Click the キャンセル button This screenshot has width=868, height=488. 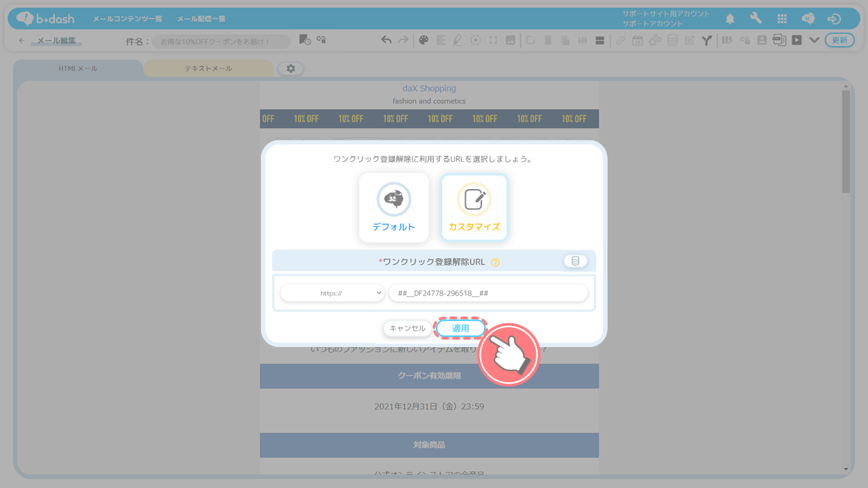click(408, 328)
